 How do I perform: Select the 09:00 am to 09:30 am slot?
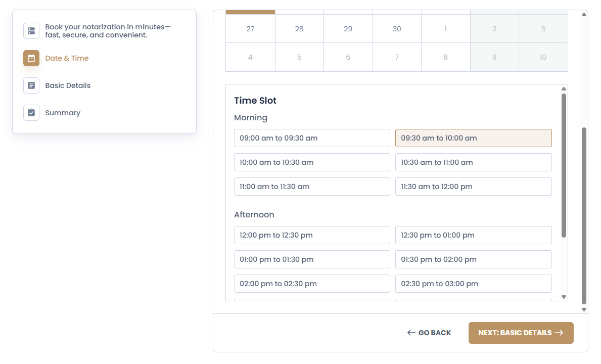(x=312, y=138)
